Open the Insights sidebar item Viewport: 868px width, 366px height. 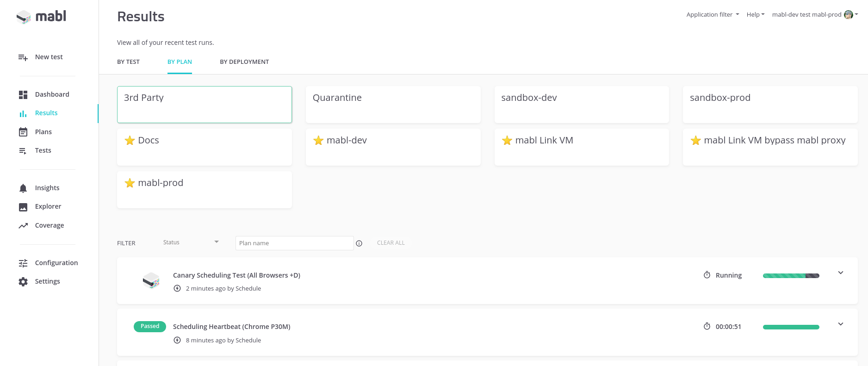pyautogui.click(x=47, y=188)
